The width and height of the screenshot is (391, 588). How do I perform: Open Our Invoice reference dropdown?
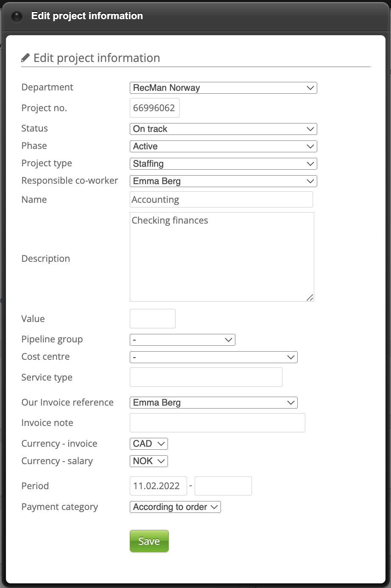pos(213,403)
